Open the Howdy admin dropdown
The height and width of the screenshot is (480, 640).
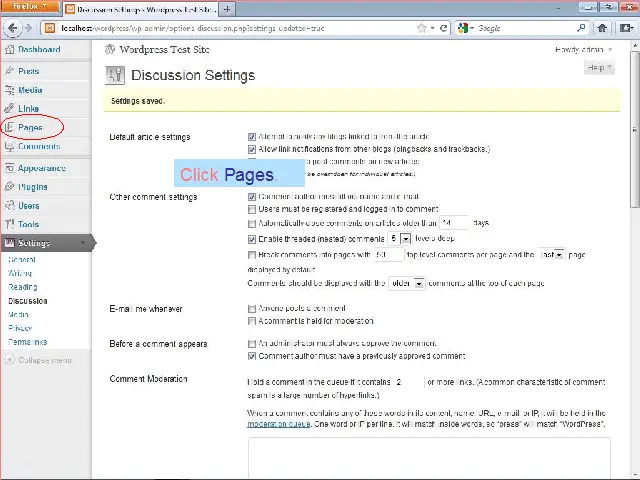pos(583,50)
